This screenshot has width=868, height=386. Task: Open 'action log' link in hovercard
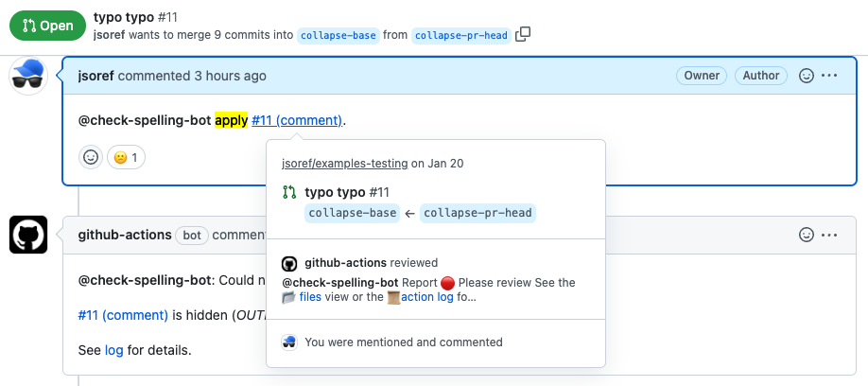(427, 297)
